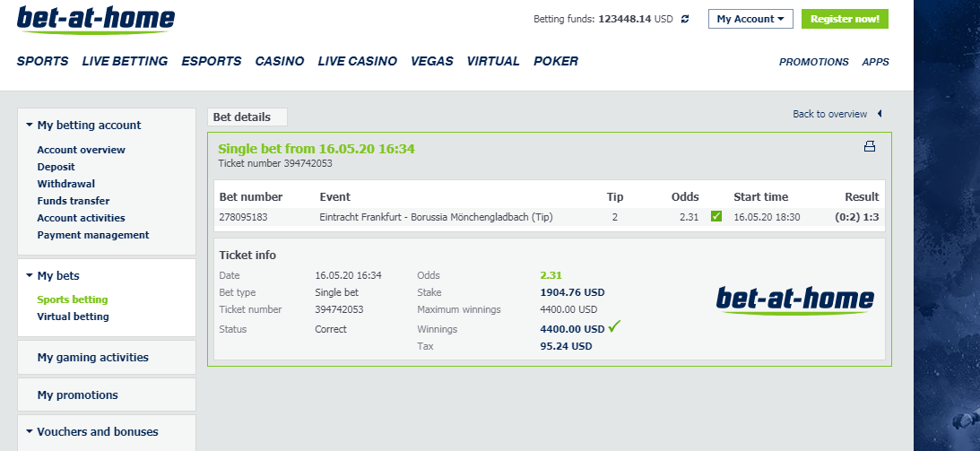Screen dimensions: 980x451
Task: Open the My Account dropdown
Action: point(750,19)
